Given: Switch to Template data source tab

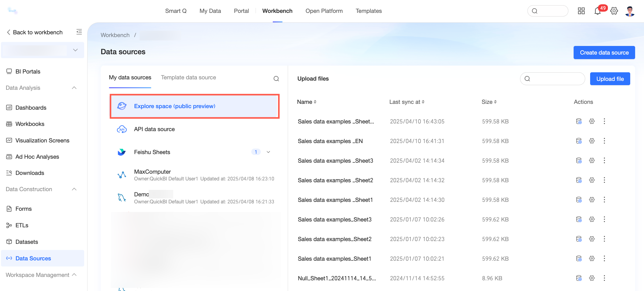Looking at the screenshot, I should 189,77.
